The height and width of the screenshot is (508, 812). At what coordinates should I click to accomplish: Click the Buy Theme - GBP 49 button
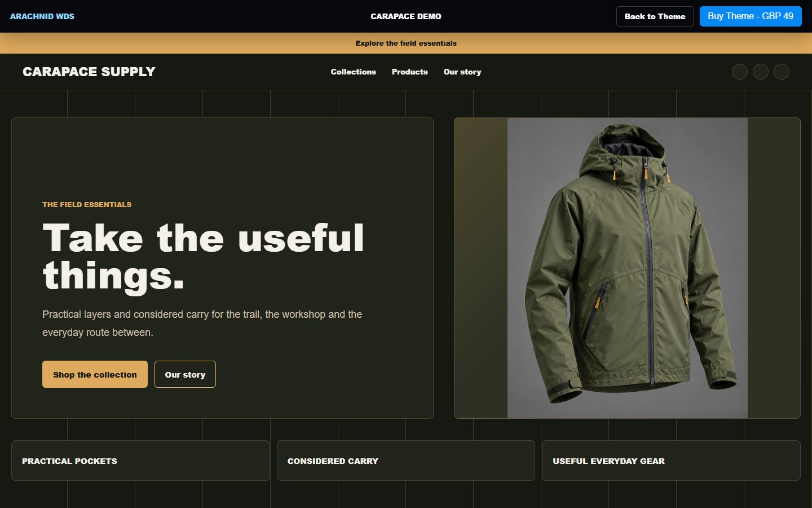pyautogui.click(x=751, y=16)
